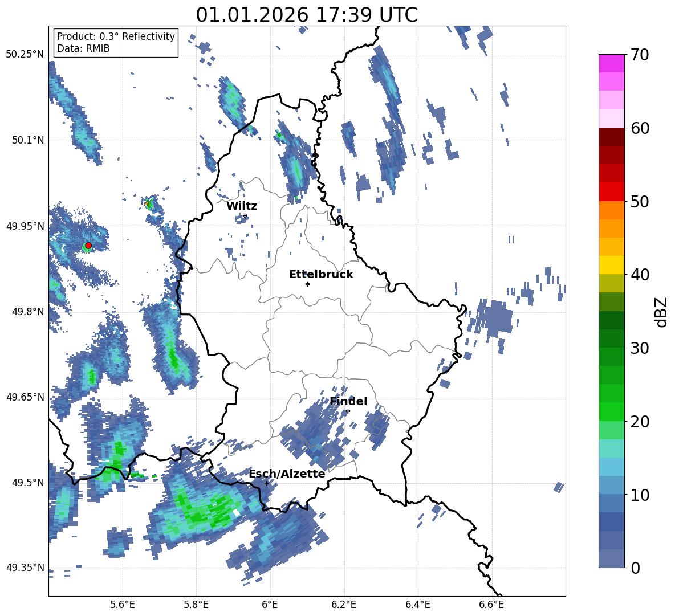Screen dimensions: 675x616
Task: Click 'Product: 0.3° Reflectivity' text
Action: click(x=116, y=36)
